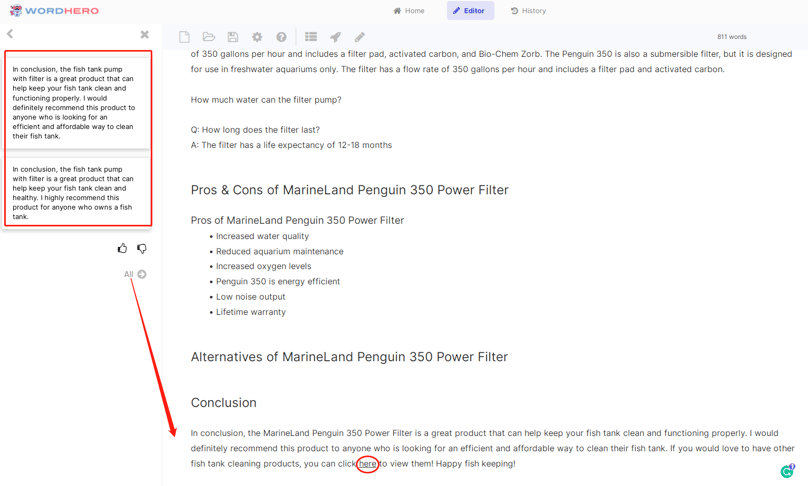808x486 pixels.
Task: Open a document via folder icon
Action: (x=208, y=37)
